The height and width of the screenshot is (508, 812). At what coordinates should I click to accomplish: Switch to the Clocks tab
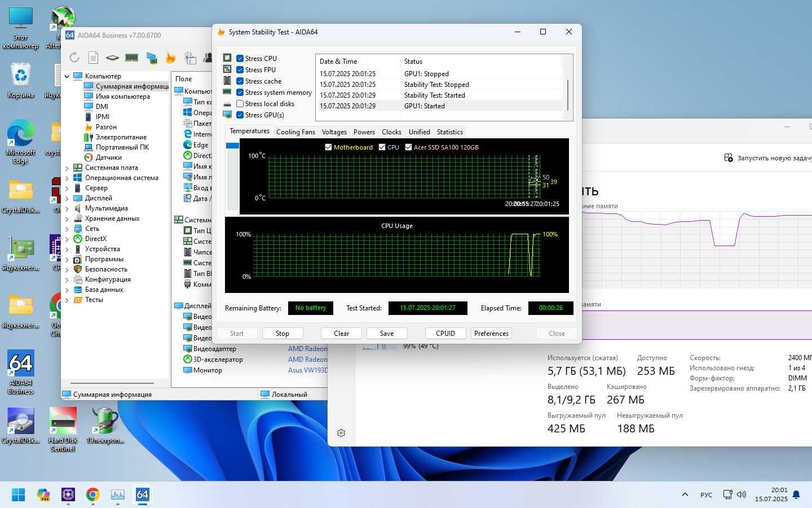pos(391,132)
